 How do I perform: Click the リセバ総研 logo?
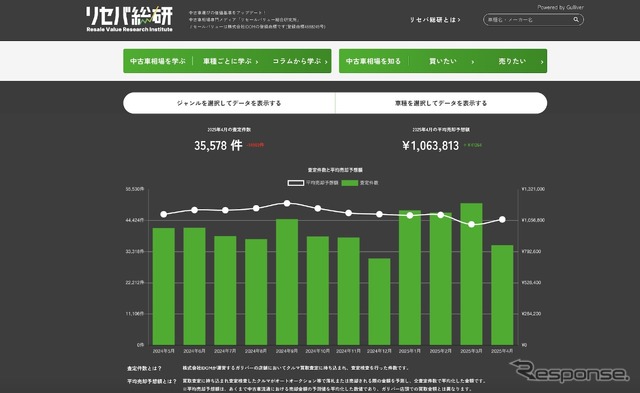(x=129, y=19)
